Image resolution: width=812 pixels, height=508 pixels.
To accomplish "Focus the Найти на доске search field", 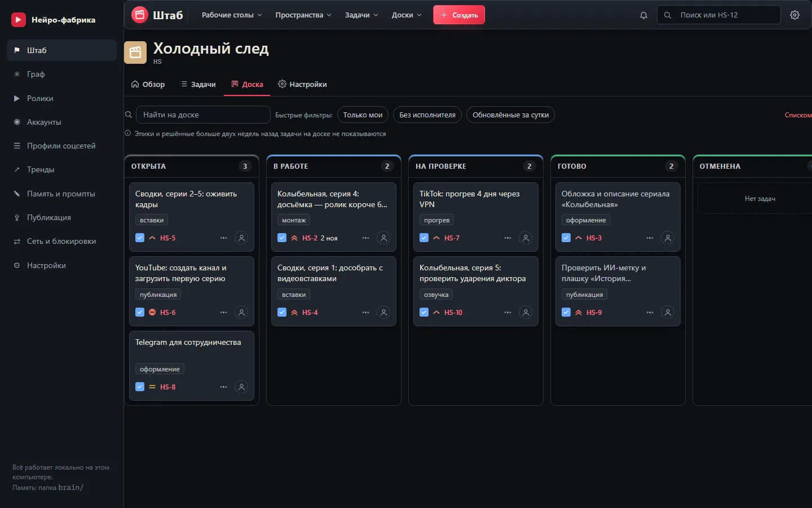I will tap(203, 115).
